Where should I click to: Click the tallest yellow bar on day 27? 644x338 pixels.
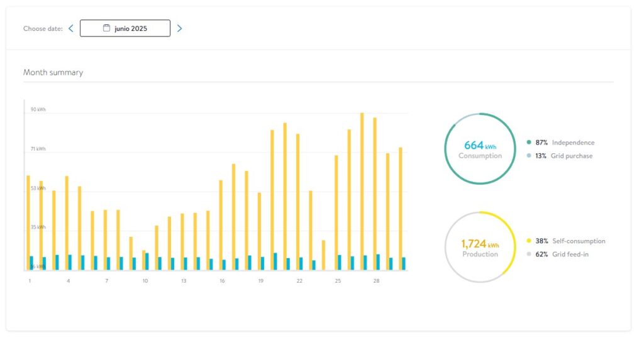362,188
